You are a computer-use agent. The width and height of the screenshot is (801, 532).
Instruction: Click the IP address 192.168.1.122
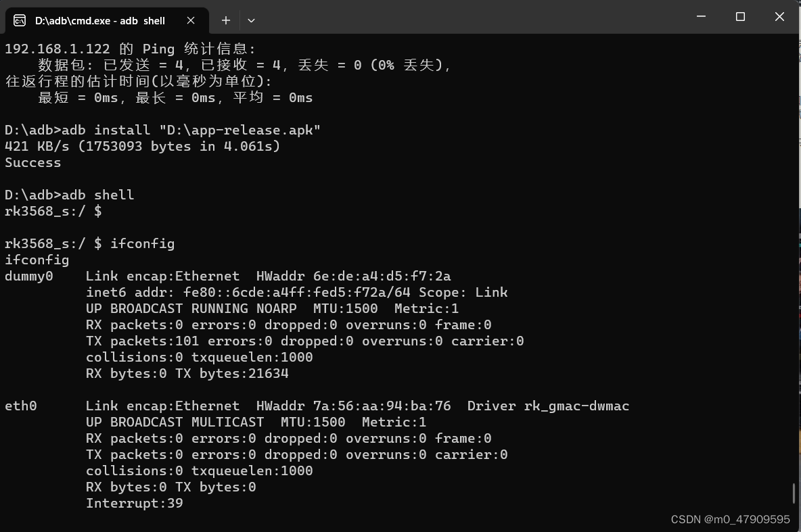(x=54, y=49)
